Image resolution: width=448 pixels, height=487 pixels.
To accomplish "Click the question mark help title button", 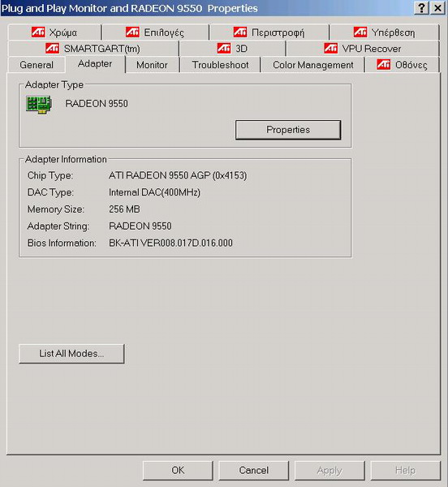I will pyautogui.click(x=421, y=8).
